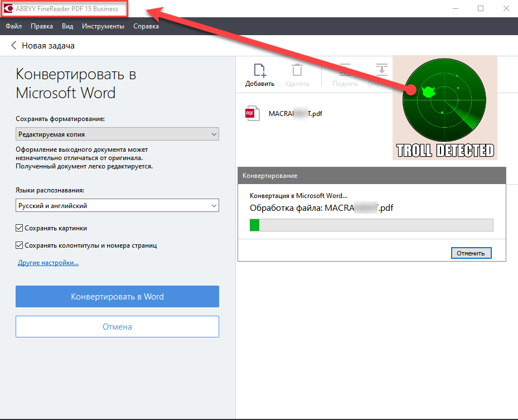Image resolution: width=518 pixels, height=420 pixels.
Task: Click the Отмена button
Action: (117, 326)
